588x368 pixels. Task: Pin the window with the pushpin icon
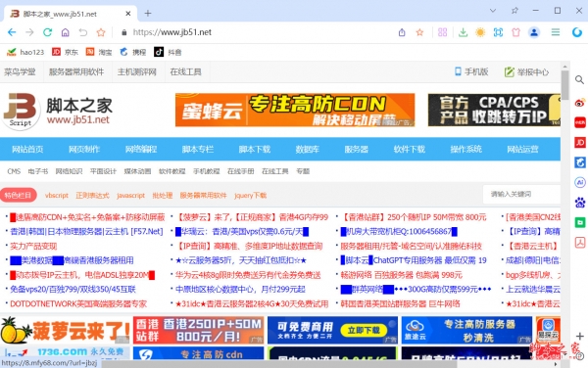click(x=514, y=11)
